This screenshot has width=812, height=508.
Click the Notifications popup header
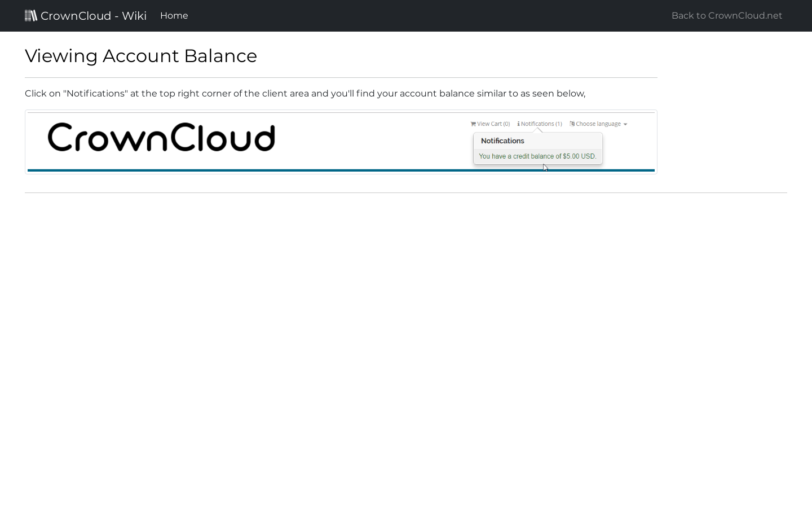(502, 141)
